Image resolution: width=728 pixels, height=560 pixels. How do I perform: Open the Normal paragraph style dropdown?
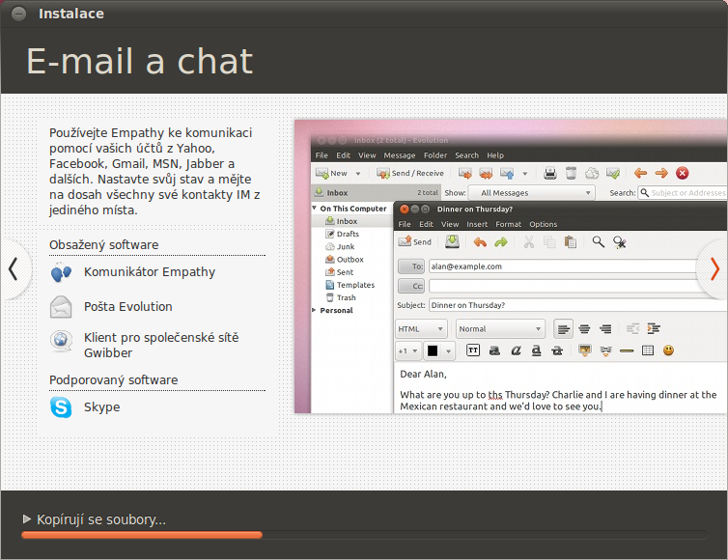(x=500, y=328)
